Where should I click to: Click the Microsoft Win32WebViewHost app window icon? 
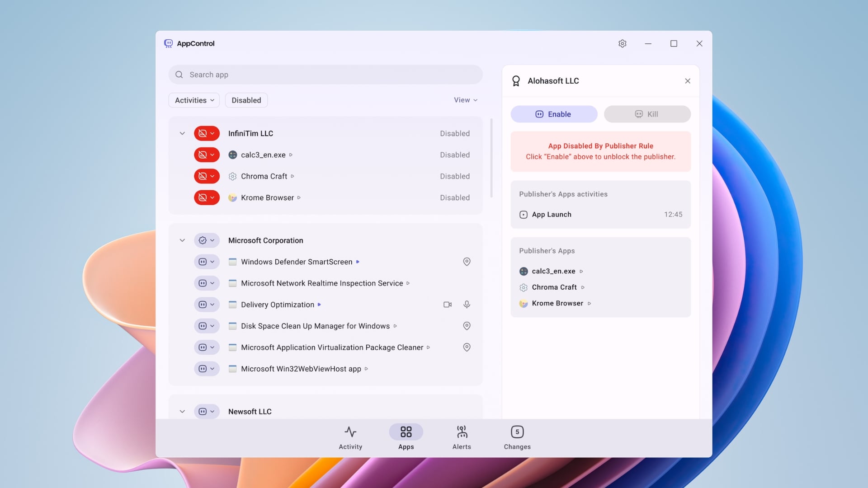pos(233,369)
